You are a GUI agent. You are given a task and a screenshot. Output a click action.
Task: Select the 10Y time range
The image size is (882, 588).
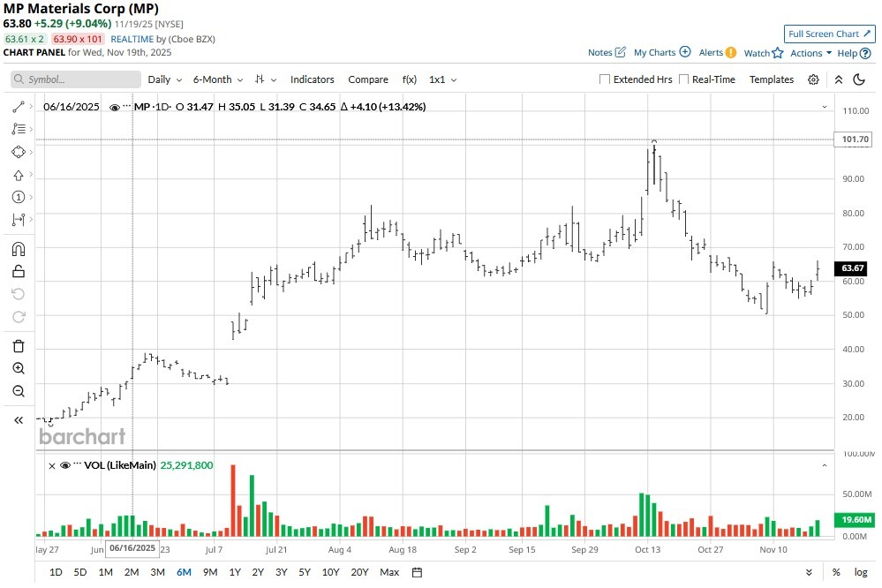pos(331,573)
